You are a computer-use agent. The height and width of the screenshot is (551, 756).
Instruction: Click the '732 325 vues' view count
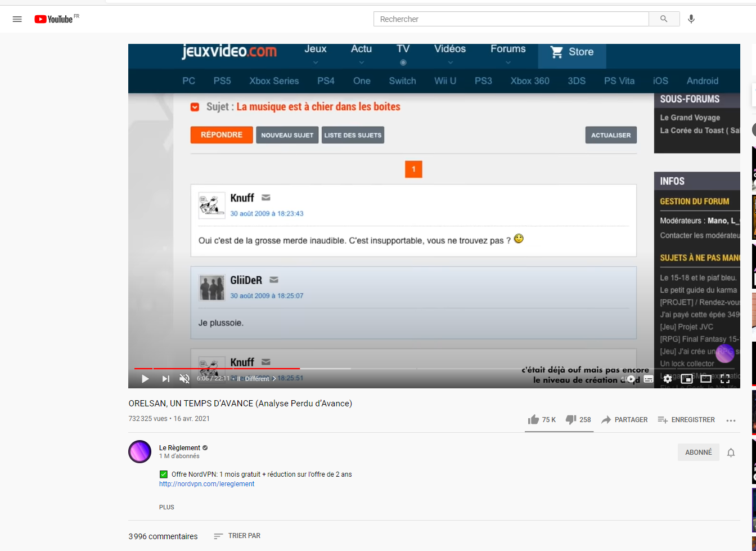(x=148, y=419)
